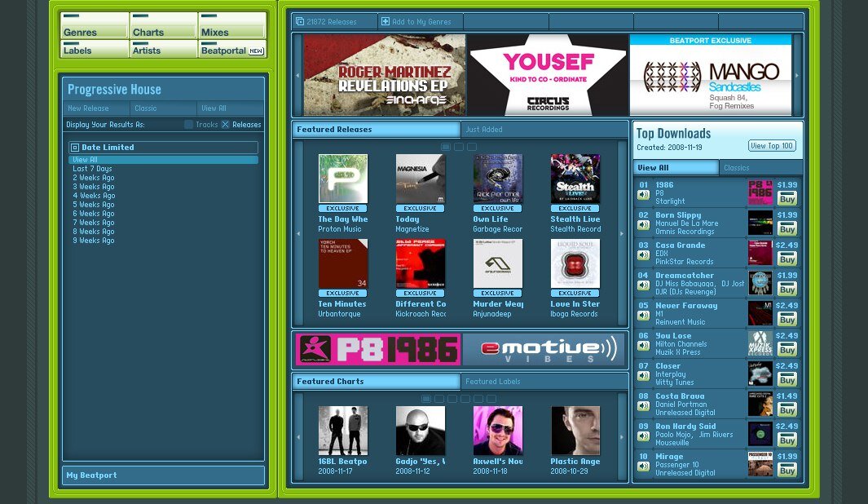The width and height of the screenshot is (868, 504).
Task: Switch to the Just Added tab
Action: point(544,130)
